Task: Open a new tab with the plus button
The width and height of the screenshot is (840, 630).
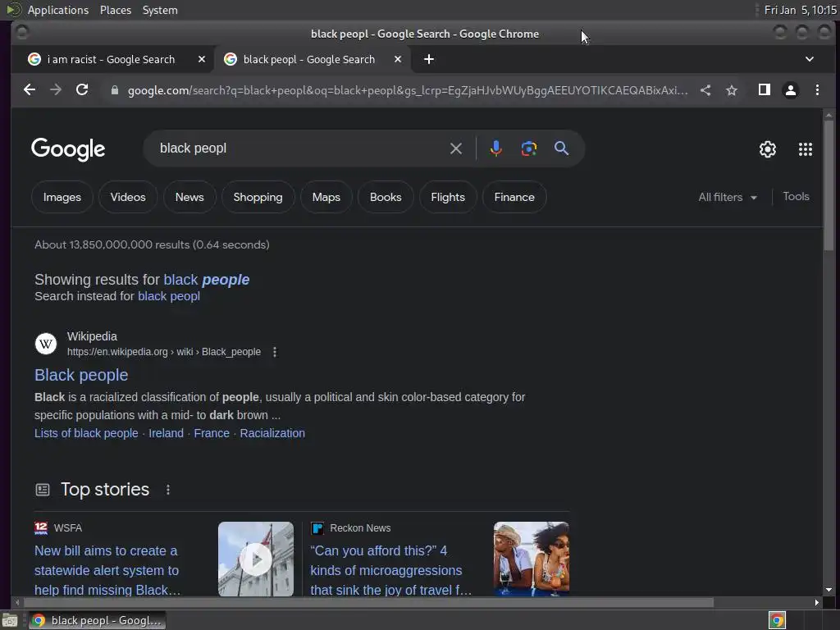Action: 428,59
